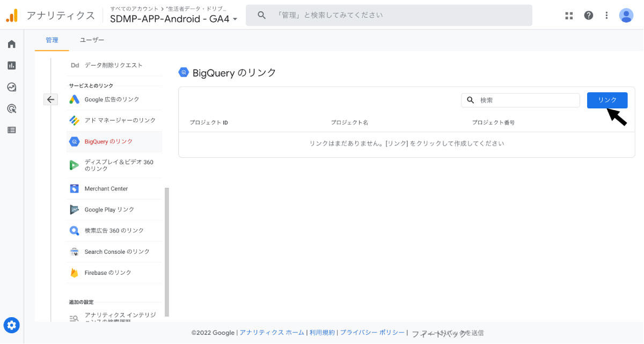Click the magnifier icon in top search bar
Viewport: 644px width, 344px height.
pyautogui.click(x=262, y=15)
